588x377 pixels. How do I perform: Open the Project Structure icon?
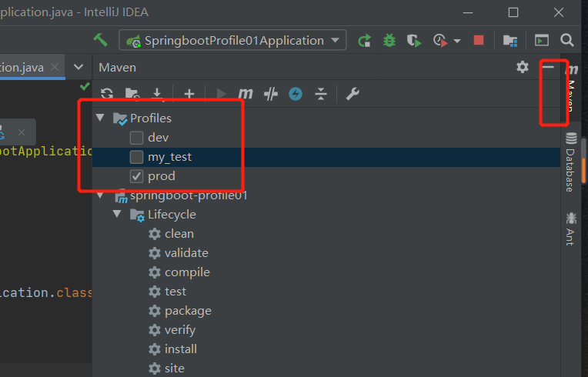click(x=510, y=41)
